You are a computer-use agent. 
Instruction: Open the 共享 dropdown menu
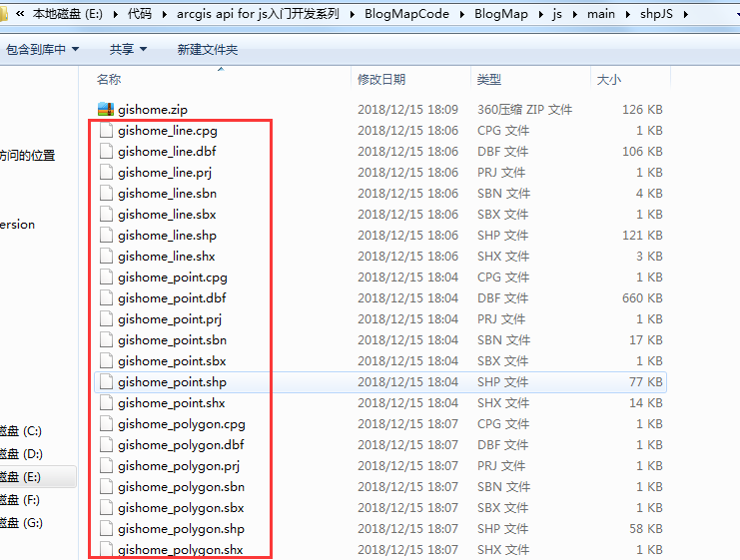point(128,49)
